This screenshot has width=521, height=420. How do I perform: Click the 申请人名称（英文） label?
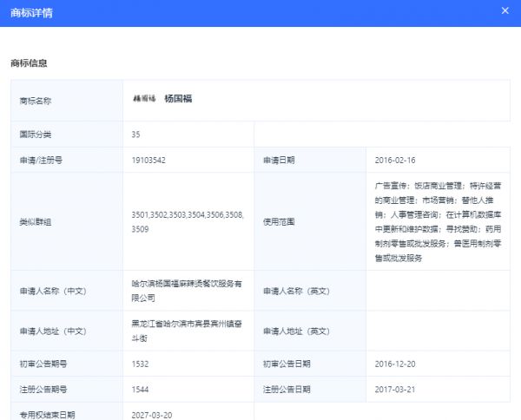point(297,291)
